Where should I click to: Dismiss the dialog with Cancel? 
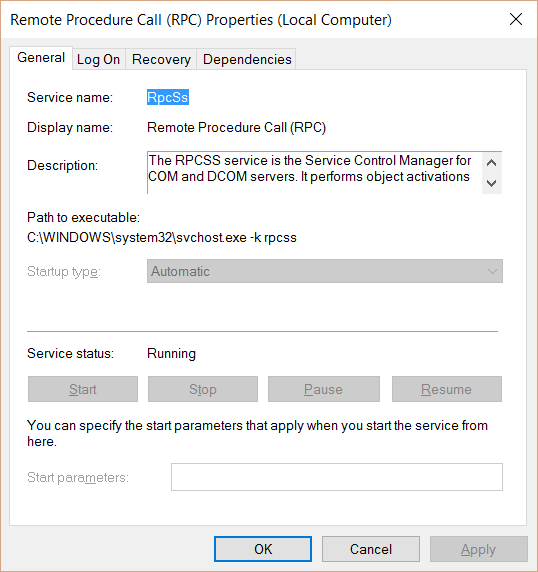coord(371,549)
